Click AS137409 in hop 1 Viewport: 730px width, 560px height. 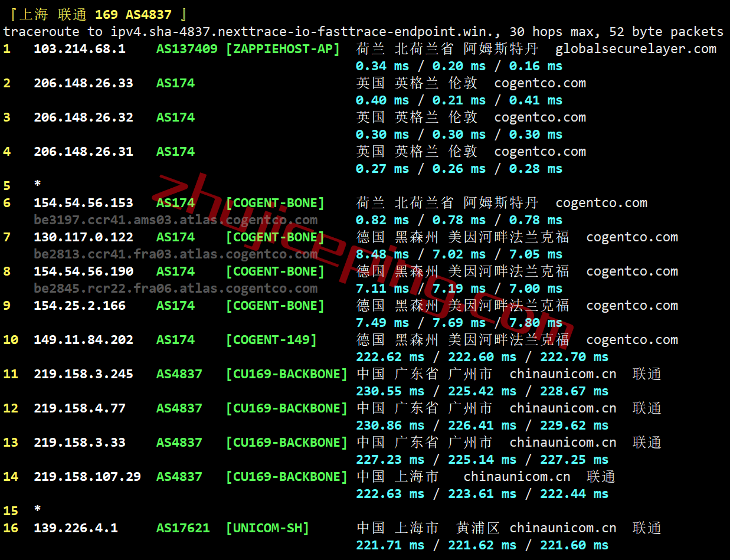pyautogui.click(x=186, y=49)
